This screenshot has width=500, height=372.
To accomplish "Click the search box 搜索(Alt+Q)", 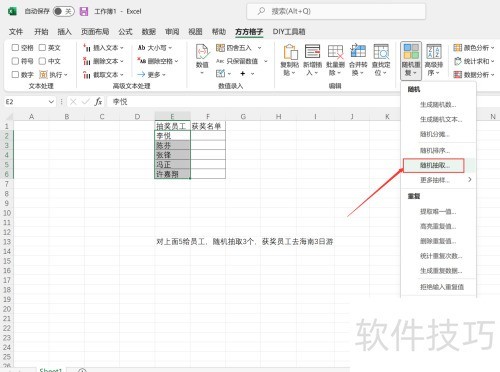I will coord(336,11).
